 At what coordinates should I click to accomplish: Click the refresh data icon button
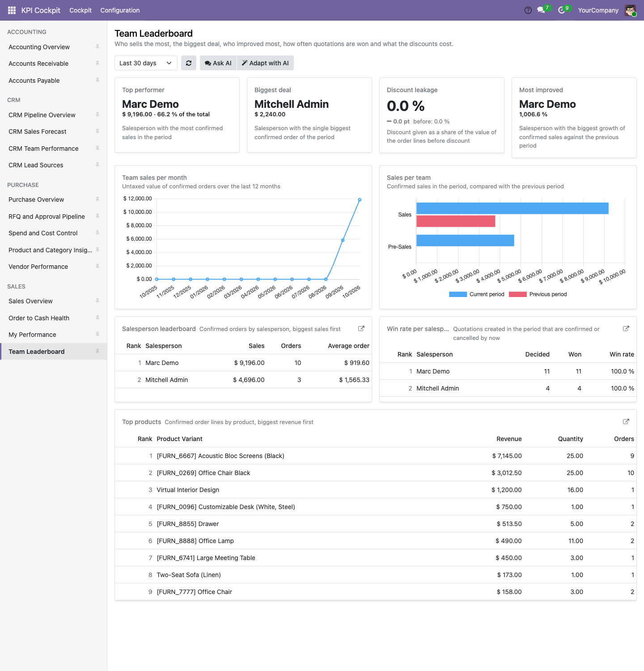189,63
